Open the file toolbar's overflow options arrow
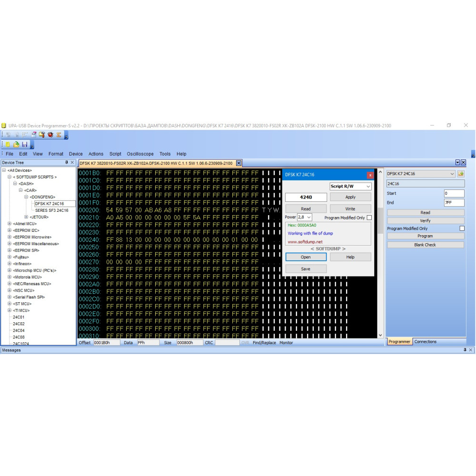 point(32,145)
